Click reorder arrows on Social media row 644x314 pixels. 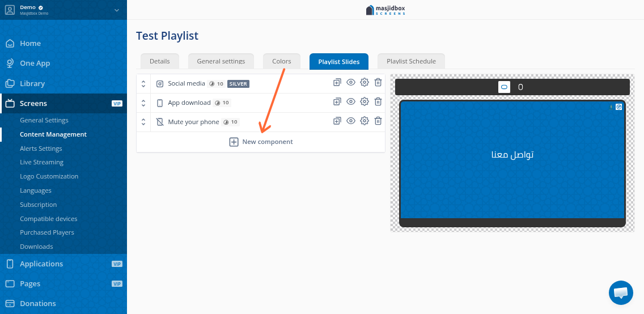pyautogui.click(x=143, y=84)
